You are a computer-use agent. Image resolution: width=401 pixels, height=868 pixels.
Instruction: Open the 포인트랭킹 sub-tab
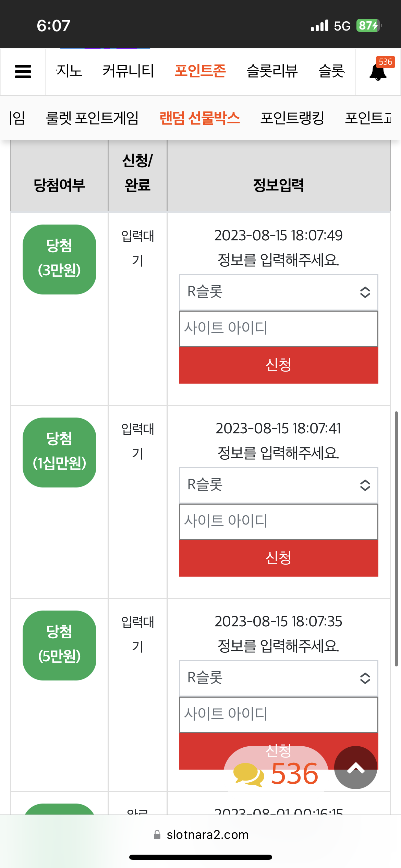pos(292,118)
